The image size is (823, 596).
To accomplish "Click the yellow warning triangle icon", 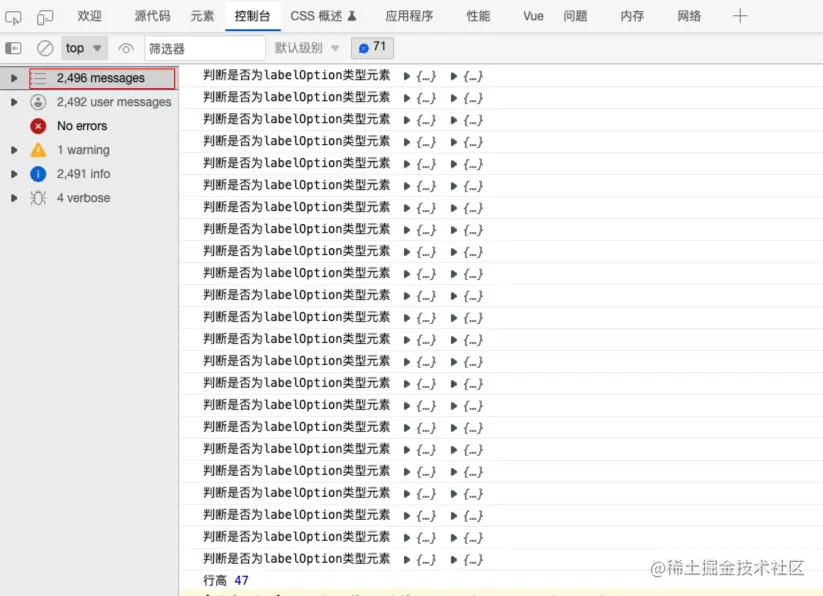I will tap(38, 150).
